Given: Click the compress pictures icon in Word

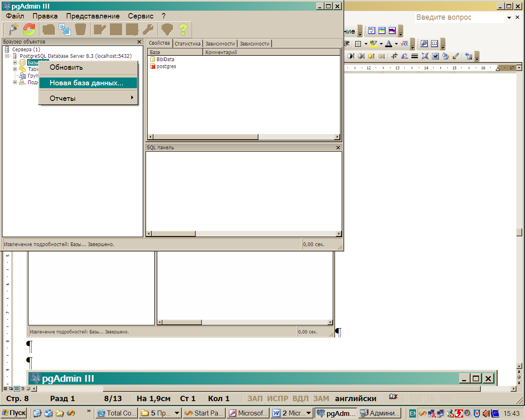Looking at the screenshot, I should (x=425, y=56).
